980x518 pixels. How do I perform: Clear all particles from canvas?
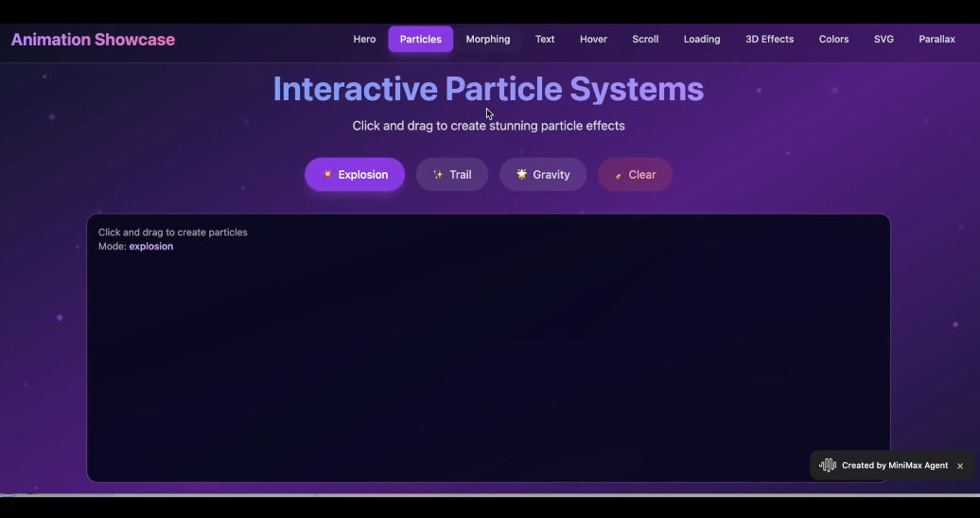pos(635,175)
